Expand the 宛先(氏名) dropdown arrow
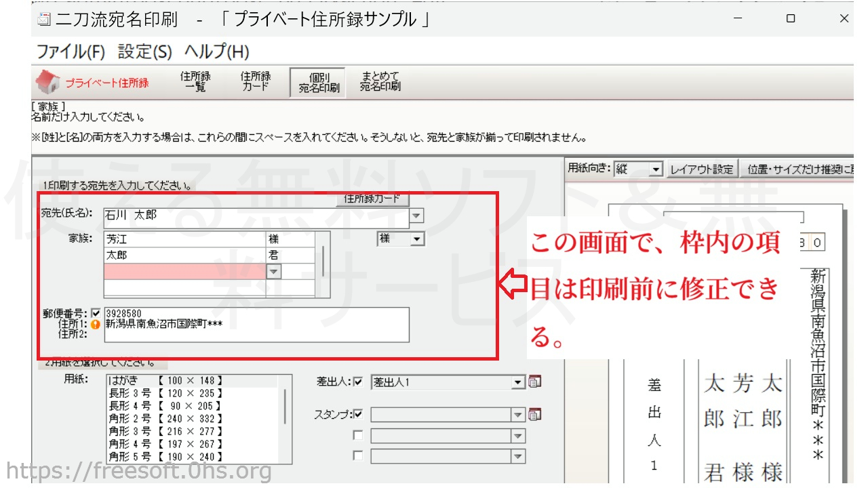 click(416, 216)
